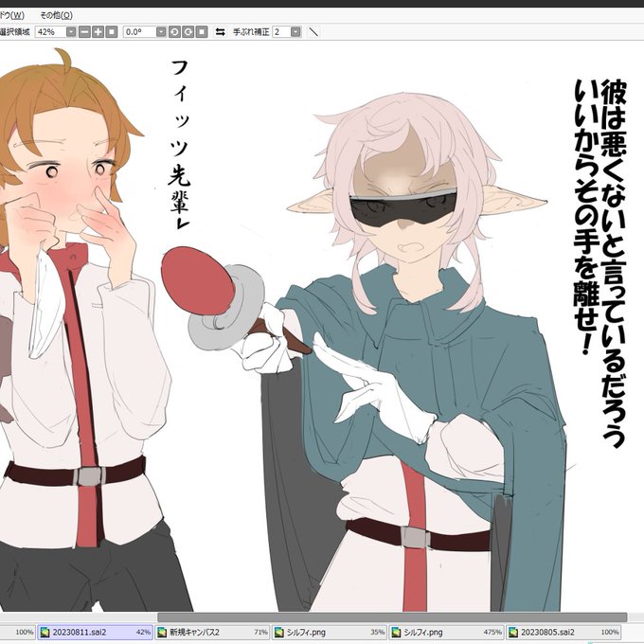Click the 選択領域 label in the toolbar
644x644 pixels.
pos(15,32)
